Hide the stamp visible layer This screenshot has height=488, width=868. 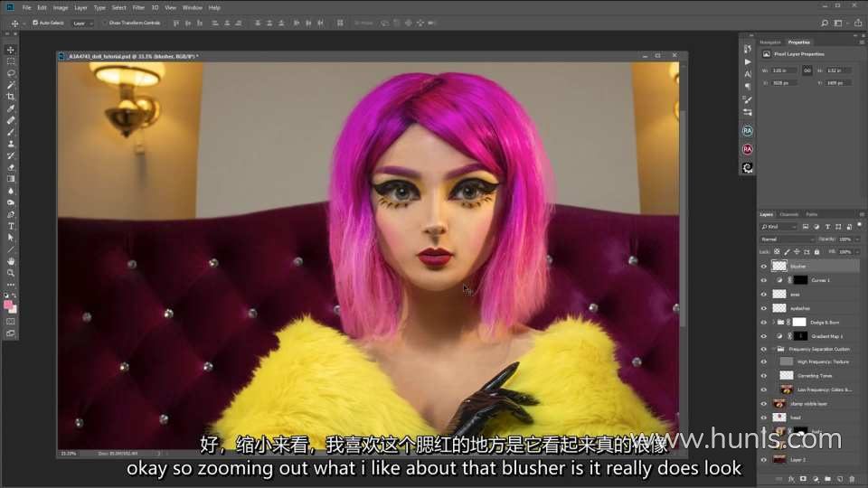point(764,403)
